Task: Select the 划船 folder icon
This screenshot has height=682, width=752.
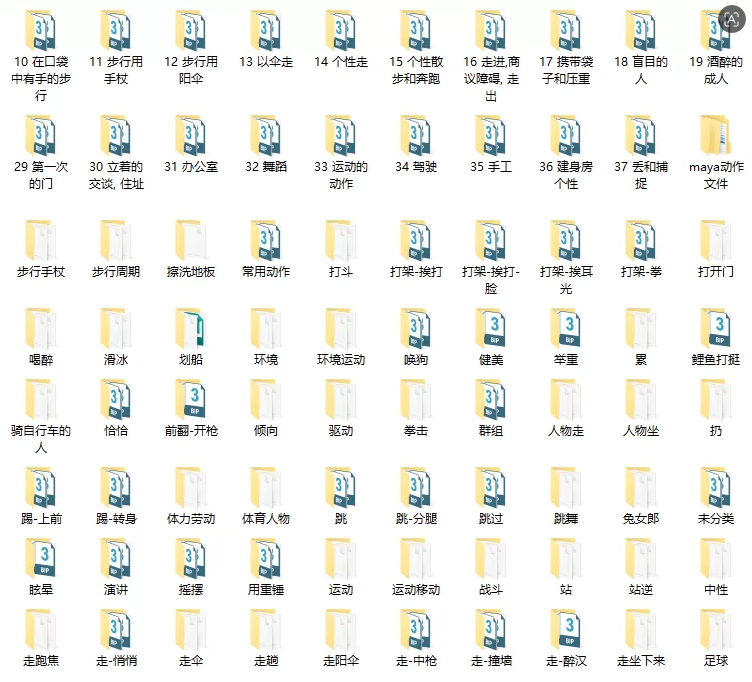Action: pyautogui.click(x=191, y=329)
